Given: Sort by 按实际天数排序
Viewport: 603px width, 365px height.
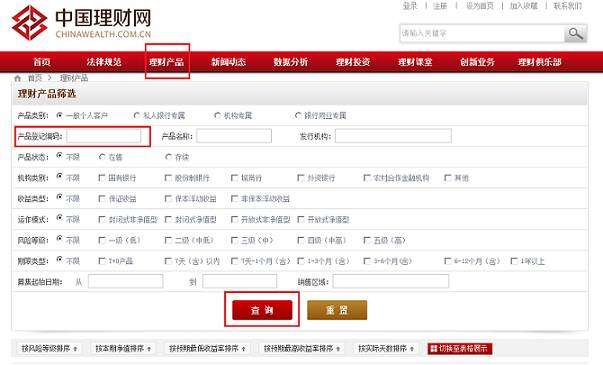Looking at the screenshot, I should click(386, 348).
